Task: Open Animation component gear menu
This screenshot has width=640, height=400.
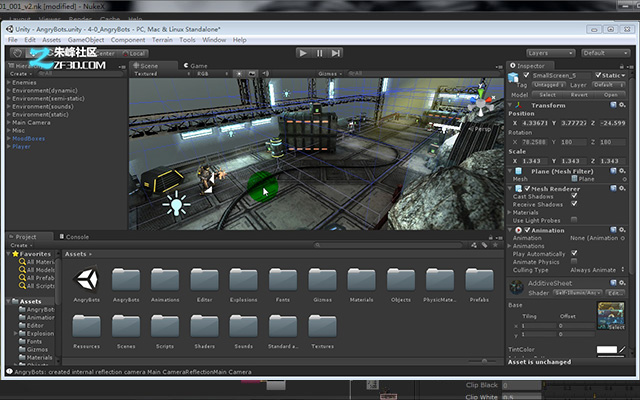Action: (x=622, y=230)
